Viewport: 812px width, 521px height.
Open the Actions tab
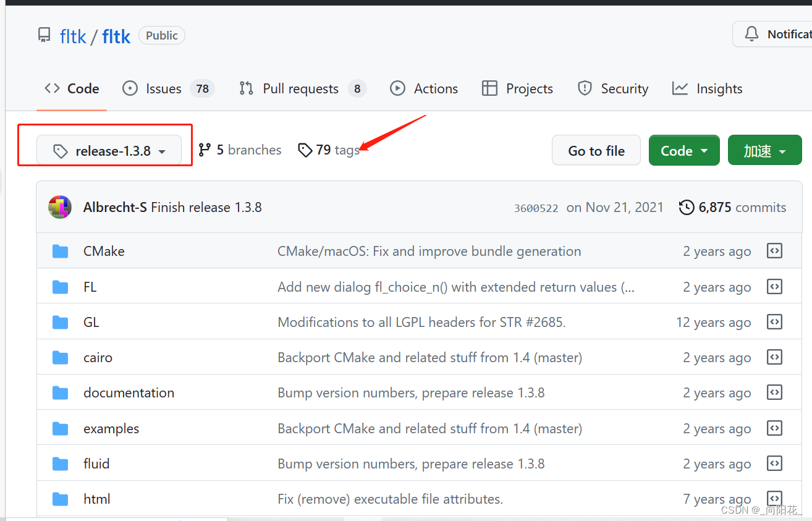point(424,89)
